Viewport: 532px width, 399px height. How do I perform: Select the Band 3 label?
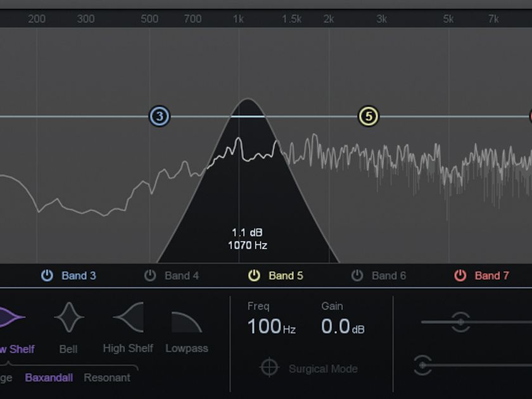[x=78, y=275]
